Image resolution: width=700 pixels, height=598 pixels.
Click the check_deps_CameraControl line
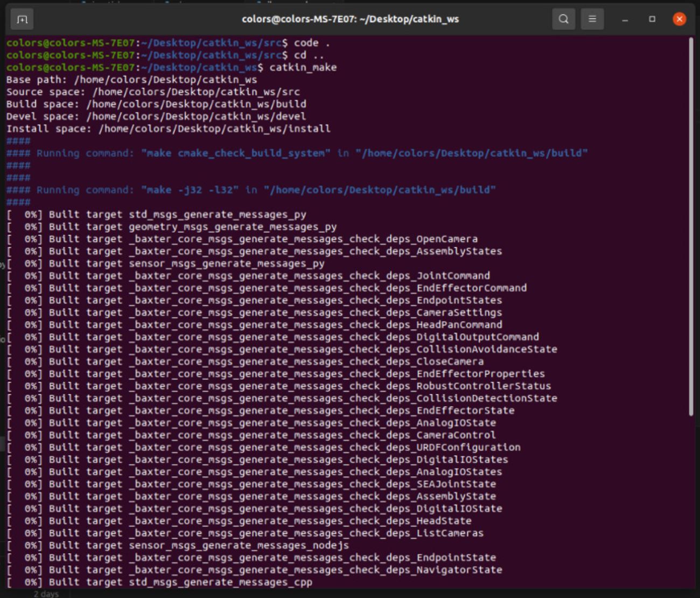click(251, 435)
